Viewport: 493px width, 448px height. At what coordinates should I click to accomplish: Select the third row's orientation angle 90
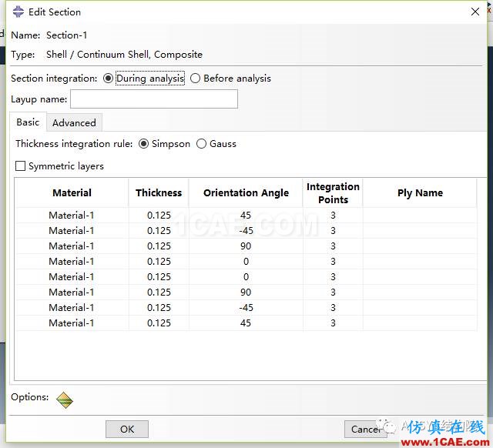click(x=246, y=246)
